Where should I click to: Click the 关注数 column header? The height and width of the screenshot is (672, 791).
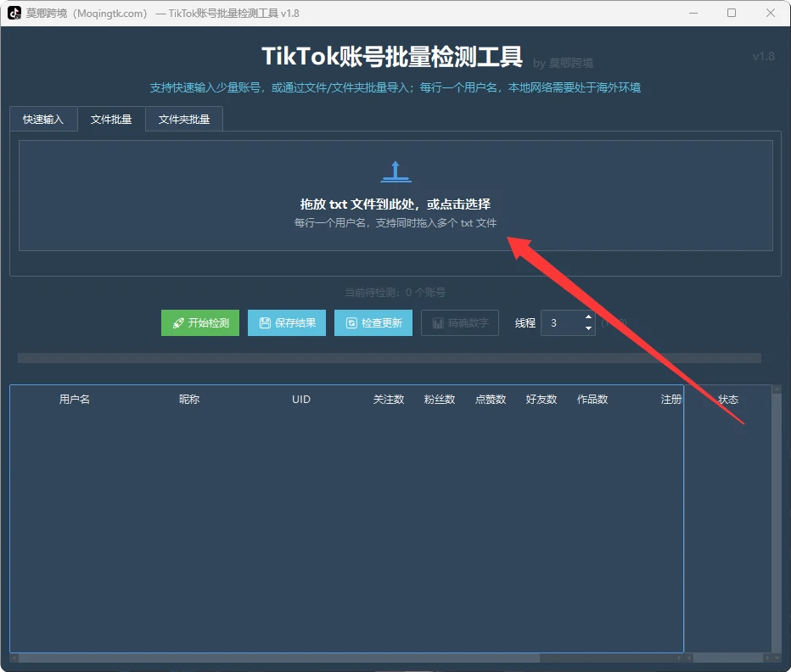pyautogui.click(x=389, y=399)
